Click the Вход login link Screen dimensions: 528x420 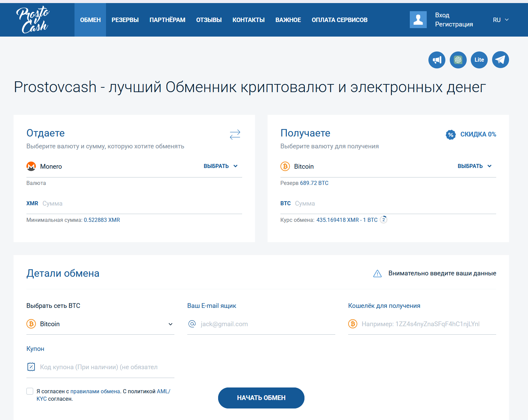coord(442,15)
